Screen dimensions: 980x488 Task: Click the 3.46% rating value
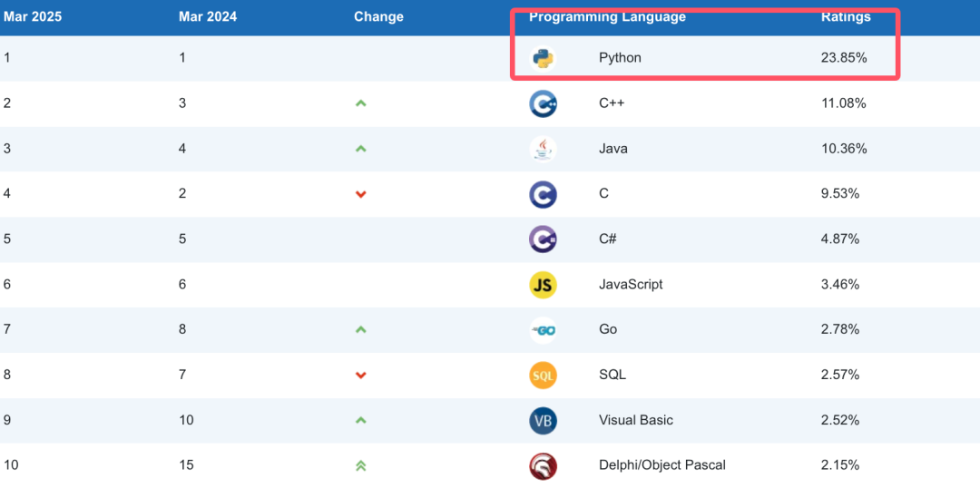coord(840,284)
